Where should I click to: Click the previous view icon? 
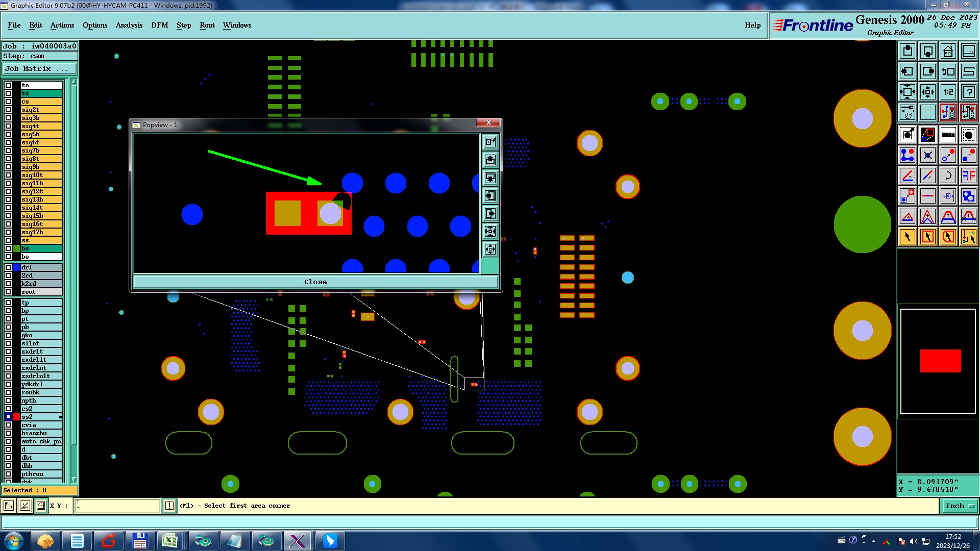[x=948, y=71]
